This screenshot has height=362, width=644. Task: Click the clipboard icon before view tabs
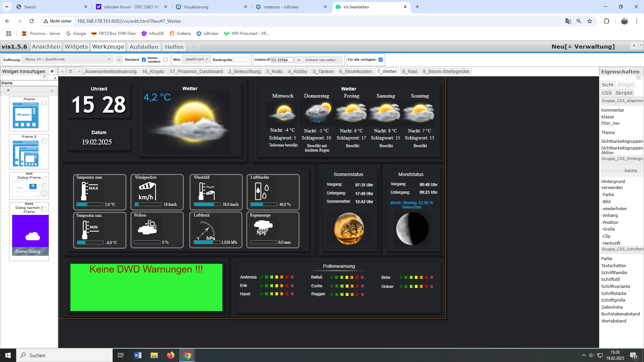coord(70,71)
